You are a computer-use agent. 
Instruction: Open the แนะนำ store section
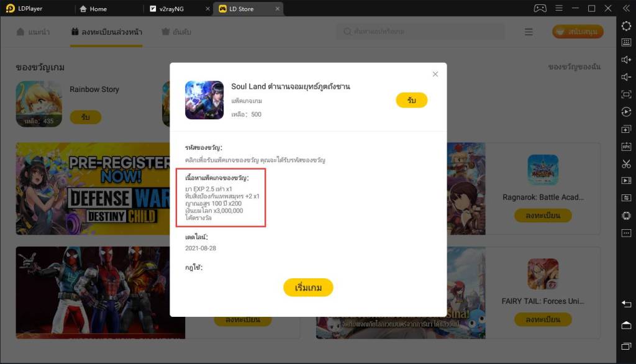tap(33, 32)
